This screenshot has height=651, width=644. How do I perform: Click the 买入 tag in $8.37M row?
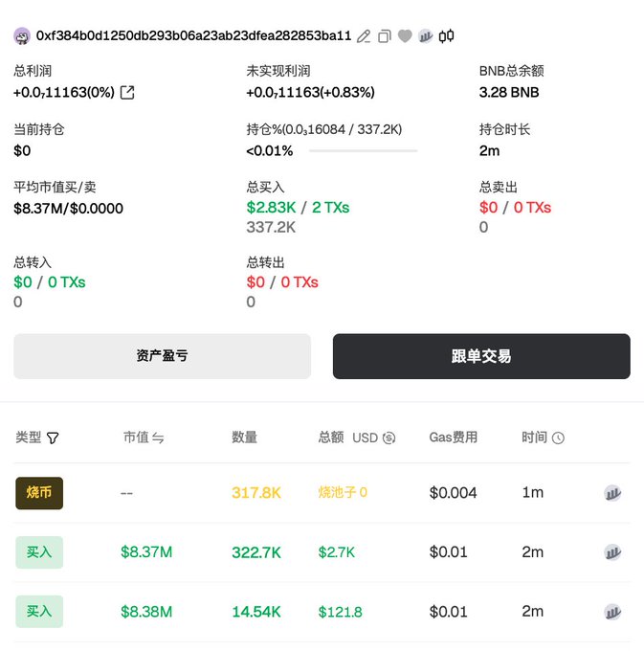pyautogui.click(x=39, y=552)
